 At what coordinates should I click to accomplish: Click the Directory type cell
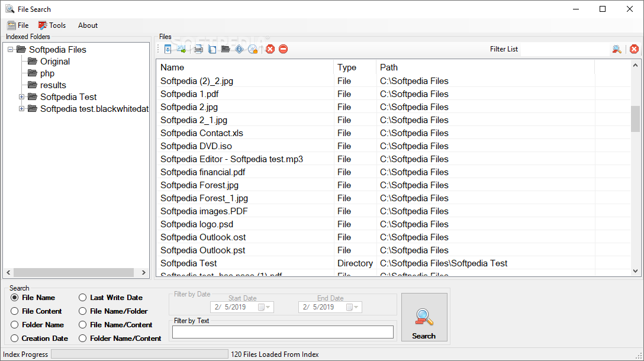tap(355, 263)
